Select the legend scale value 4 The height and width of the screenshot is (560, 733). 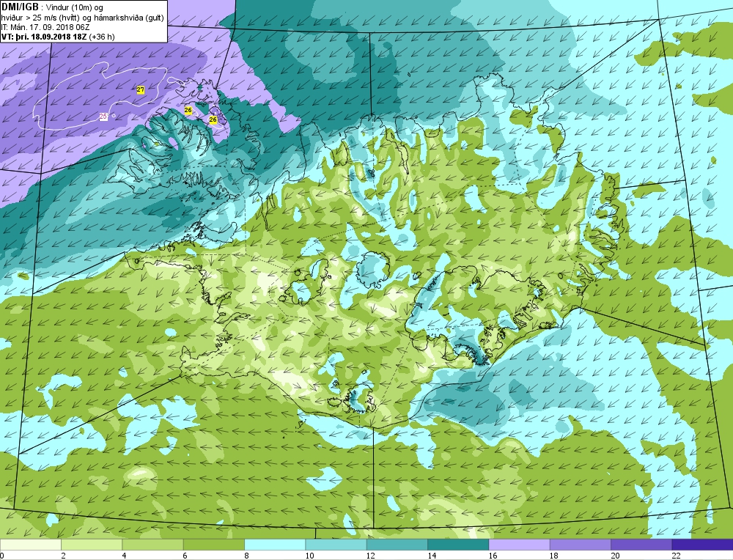(x=125, y=556)
